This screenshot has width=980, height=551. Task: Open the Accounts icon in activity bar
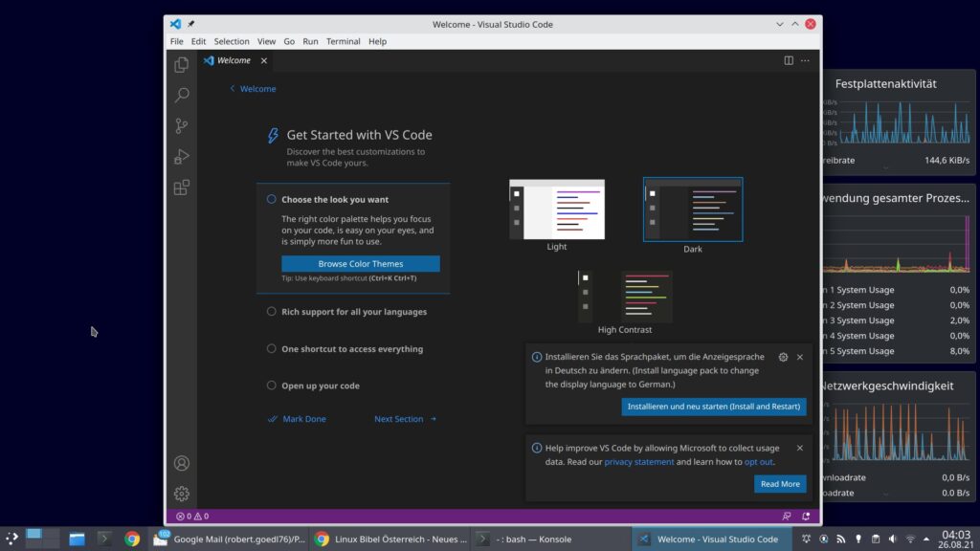tap(181, 463)
